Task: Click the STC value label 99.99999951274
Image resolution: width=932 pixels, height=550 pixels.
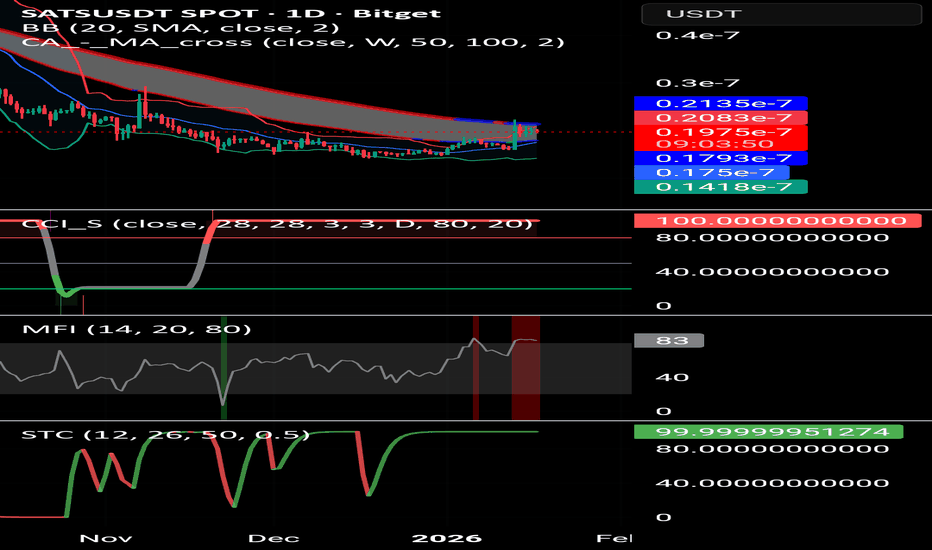Action: click(769, 432)
